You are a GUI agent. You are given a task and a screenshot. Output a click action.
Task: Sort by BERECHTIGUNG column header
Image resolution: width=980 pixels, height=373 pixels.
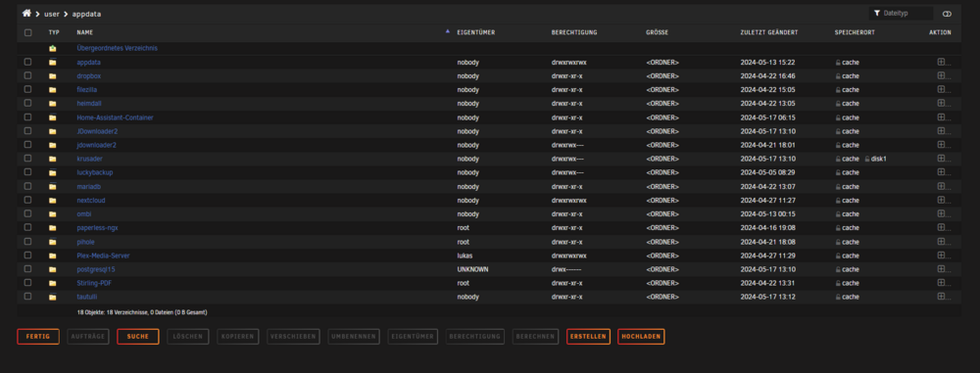pos(574,32)
